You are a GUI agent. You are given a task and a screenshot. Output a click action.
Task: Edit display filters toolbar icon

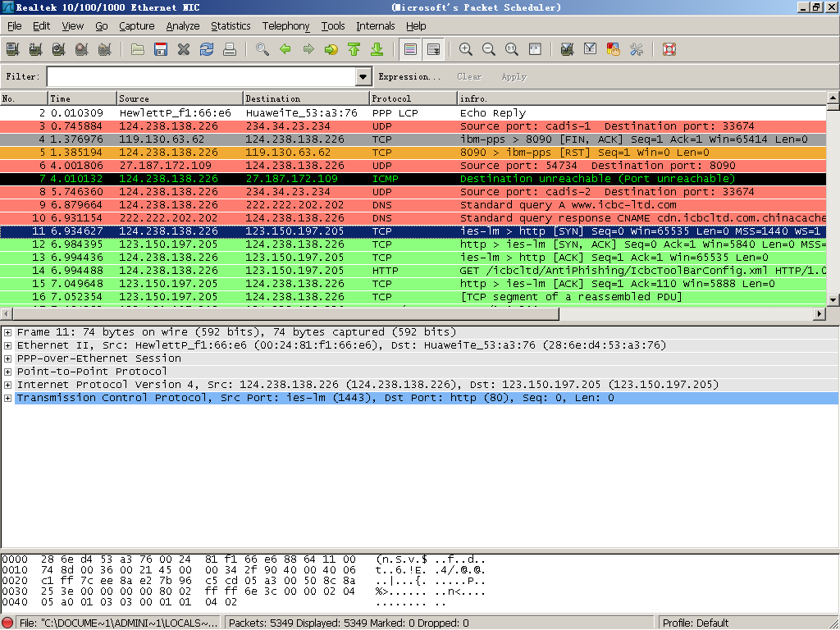[x=591, y=49]
